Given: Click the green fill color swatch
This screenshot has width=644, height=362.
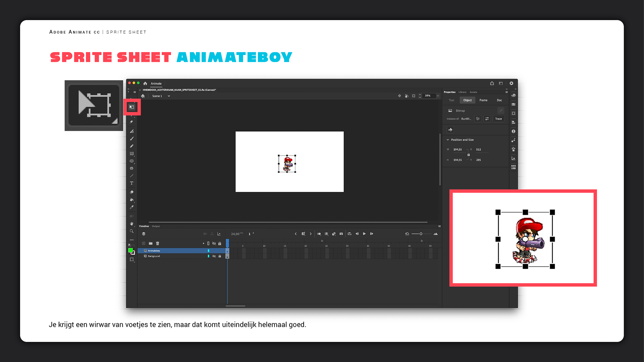Looking at the screenshot, I should 130,250.
